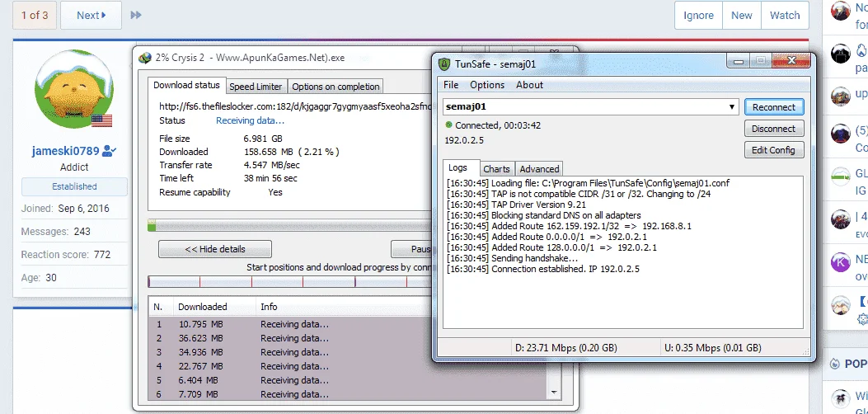
Task: Click the green connected status dot
Action: 448,125
